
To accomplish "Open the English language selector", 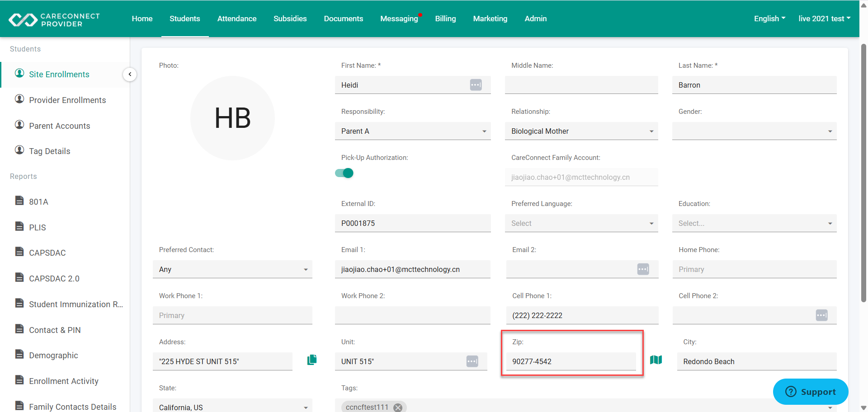I will [769, 19].
